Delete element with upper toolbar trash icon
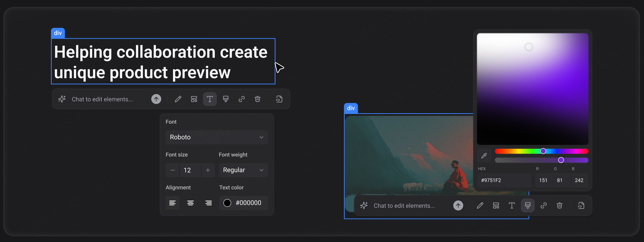The width and height of the screenshot is (644, 242). click(x=258, y=99)
